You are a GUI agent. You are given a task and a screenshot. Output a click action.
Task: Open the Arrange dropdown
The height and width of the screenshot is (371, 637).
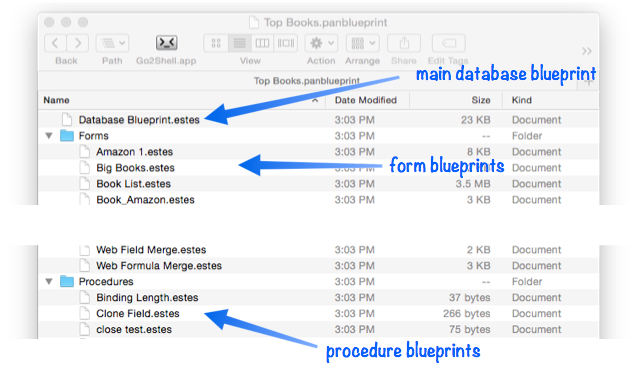(363, 43)
